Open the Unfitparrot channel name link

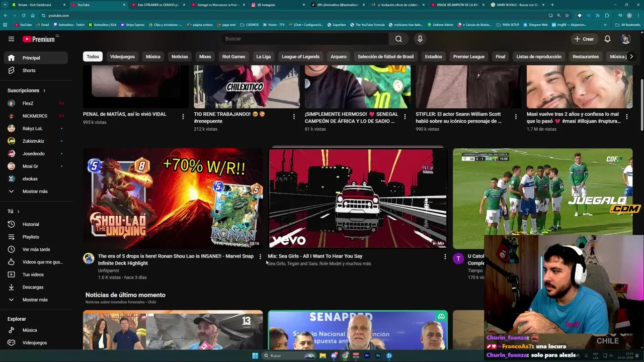(x=108, y=270)
